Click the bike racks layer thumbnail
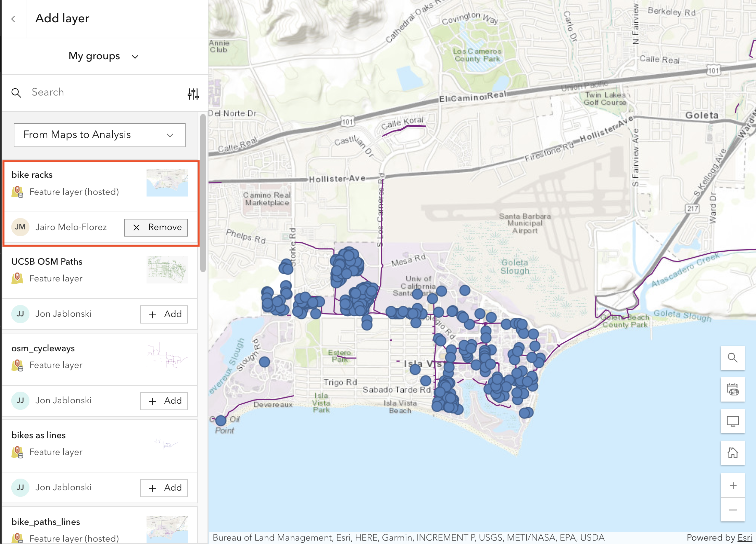This screenshot has height=544, width=756. click(167, 182)
